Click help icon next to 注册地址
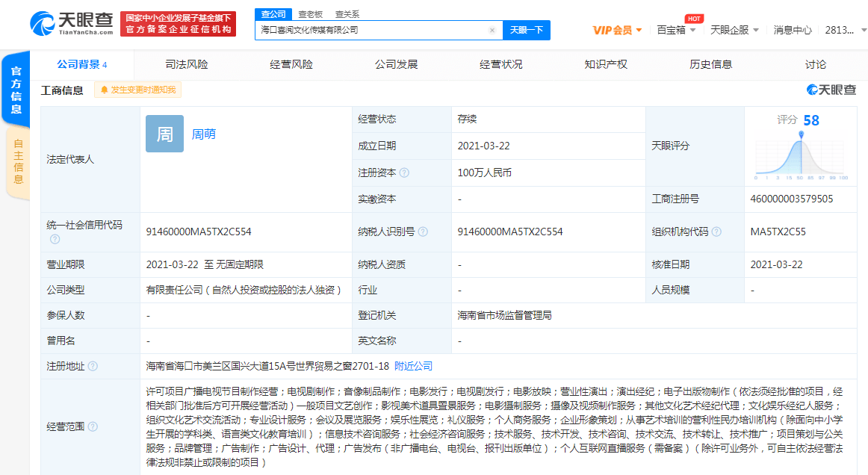Image resolution: width=868 pixels, height=475 pixels. click(x=93, y=366)
